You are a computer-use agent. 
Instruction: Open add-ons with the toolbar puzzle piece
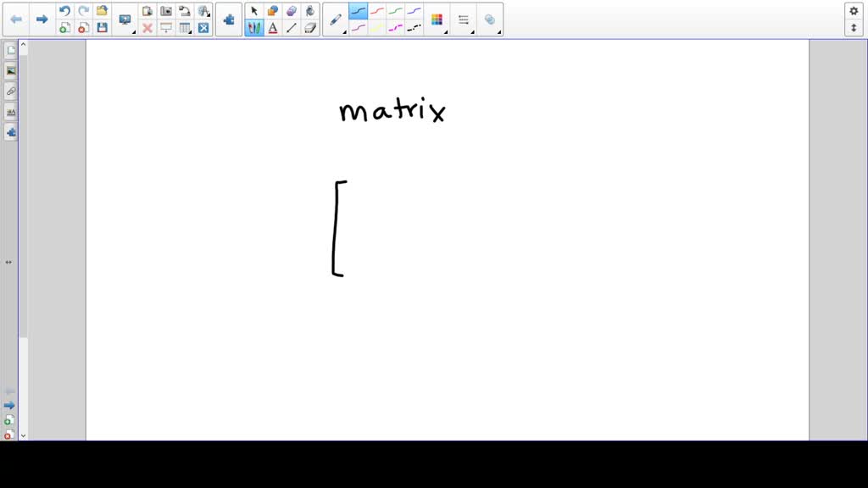[x=229, y=20]
